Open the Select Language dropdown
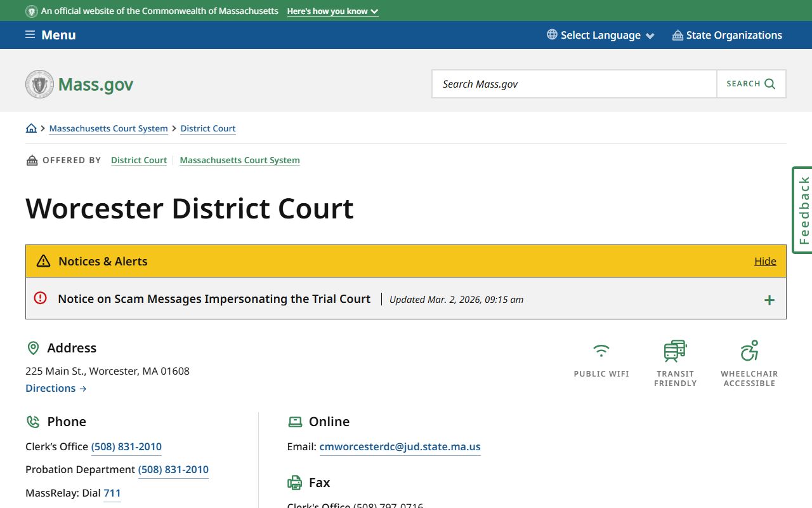The image size is (812, 508). tap(600, 35)
